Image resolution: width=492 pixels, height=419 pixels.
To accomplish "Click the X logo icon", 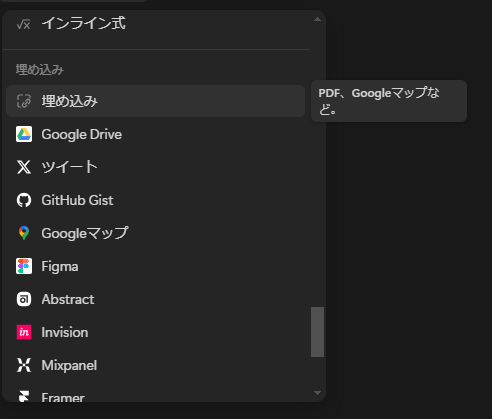I will tap(24, 167).
